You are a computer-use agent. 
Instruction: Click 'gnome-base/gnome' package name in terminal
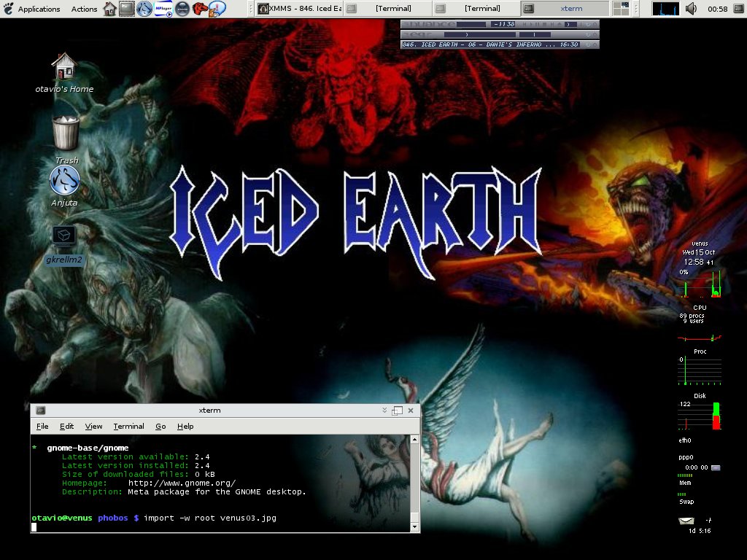88,448
